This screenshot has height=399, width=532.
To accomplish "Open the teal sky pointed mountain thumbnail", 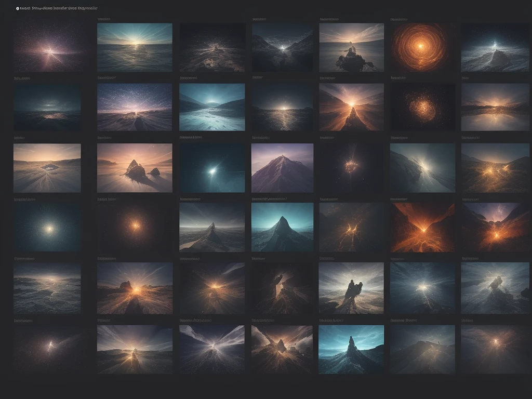I will pyautogui.click(x=282, y=227).
